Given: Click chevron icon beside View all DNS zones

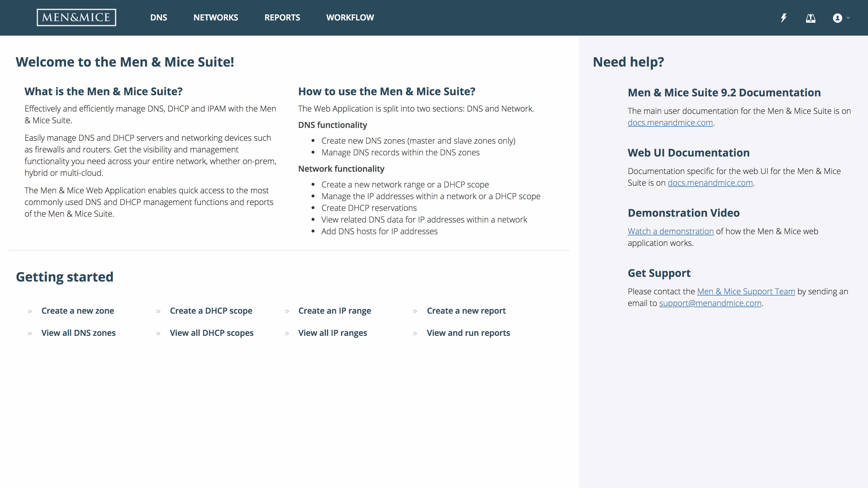Looking at the screenshot, I should pyautogui.click(x=30, y=334).
